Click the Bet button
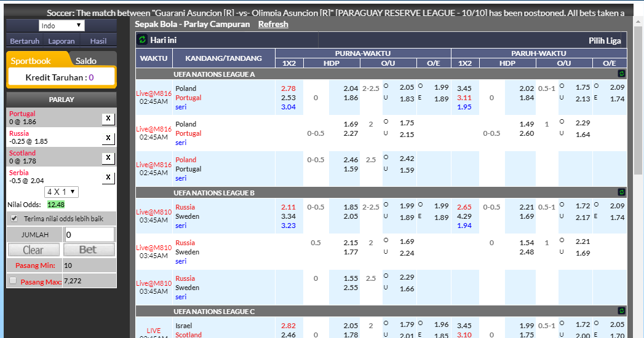The width and height of the screenshot is (644, 338). coord(88,250)
